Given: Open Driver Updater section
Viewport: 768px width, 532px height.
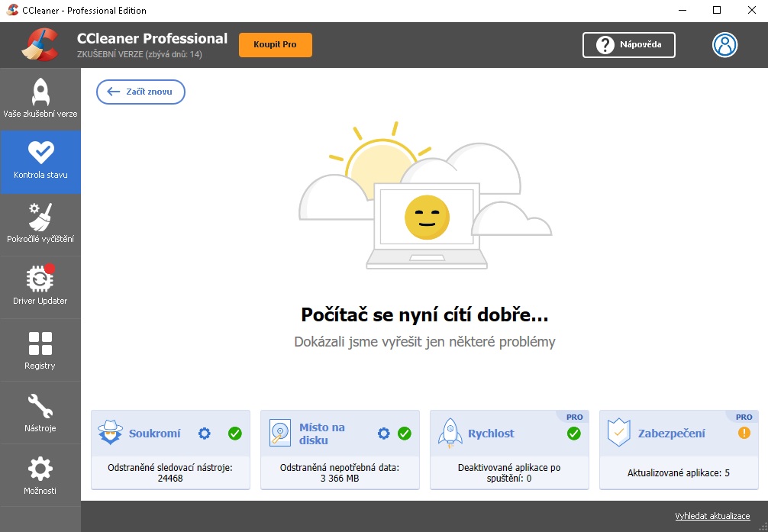Looking at the screenshot, I should [40, 287].
